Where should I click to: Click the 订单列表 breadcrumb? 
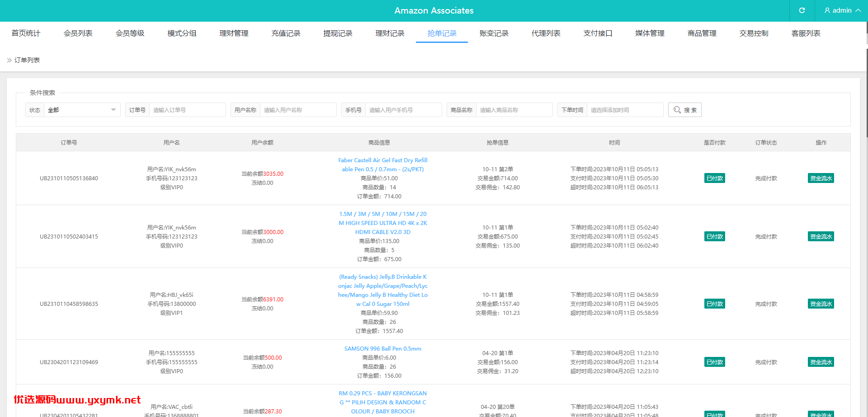tap(27, 60)
